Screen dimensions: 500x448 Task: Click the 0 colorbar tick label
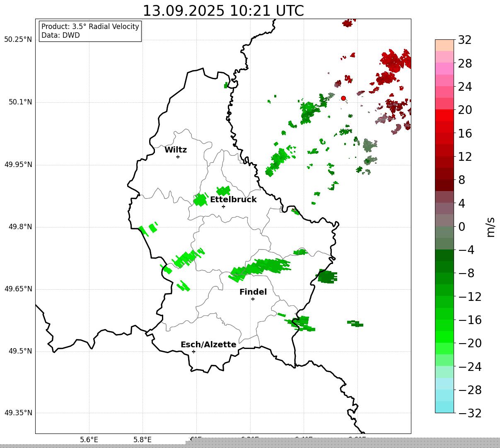pos(461,227)
